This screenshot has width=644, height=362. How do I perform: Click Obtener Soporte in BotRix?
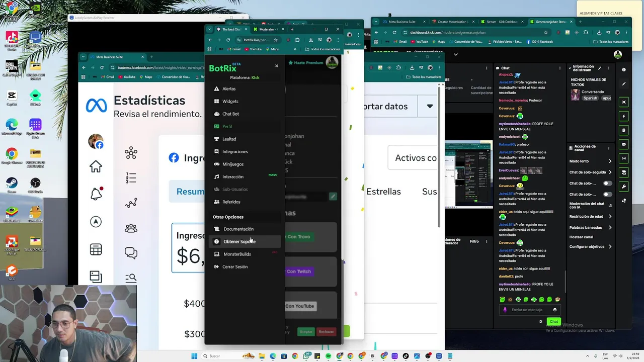[x=245, y=241]
